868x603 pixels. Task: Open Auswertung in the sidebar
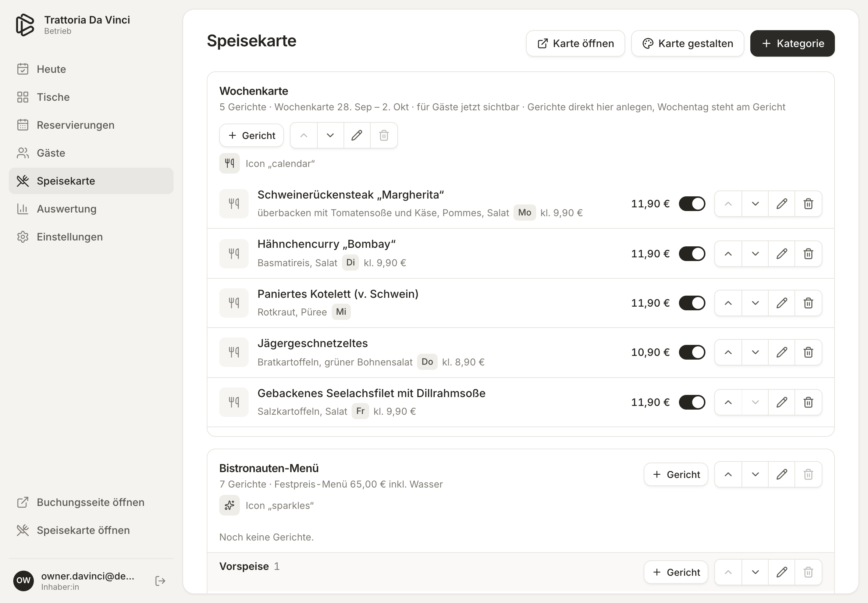pyautogui.click(x=91, y=209)
